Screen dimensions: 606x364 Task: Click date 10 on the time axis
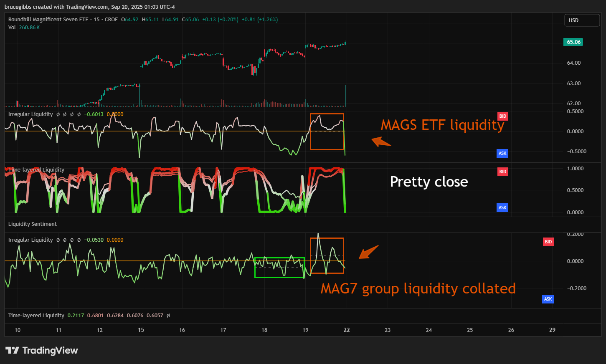point(18,330)
